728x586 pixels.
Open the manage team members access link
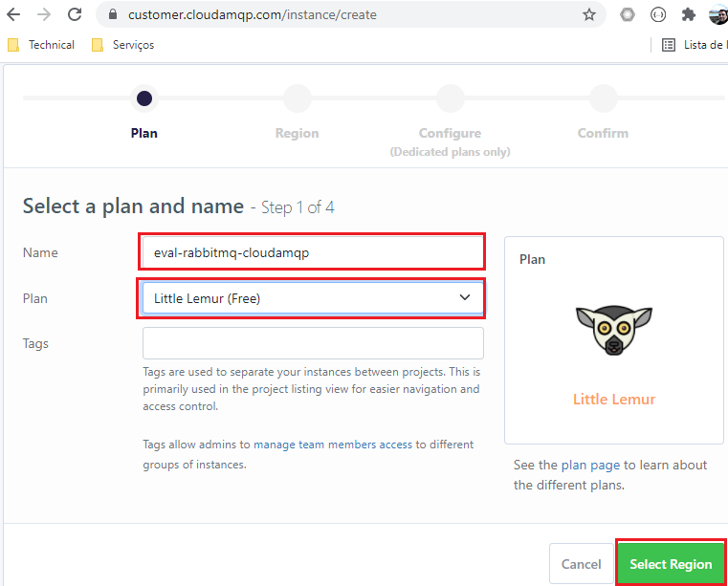(x=332, y=445)
